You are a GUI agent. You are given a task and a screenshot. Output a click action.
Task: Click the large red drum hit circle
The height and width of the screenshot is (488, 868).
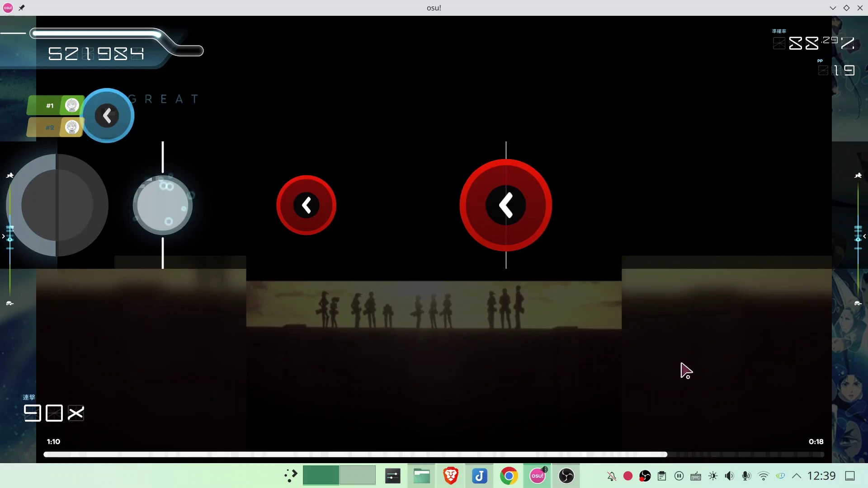pos(505,205)
